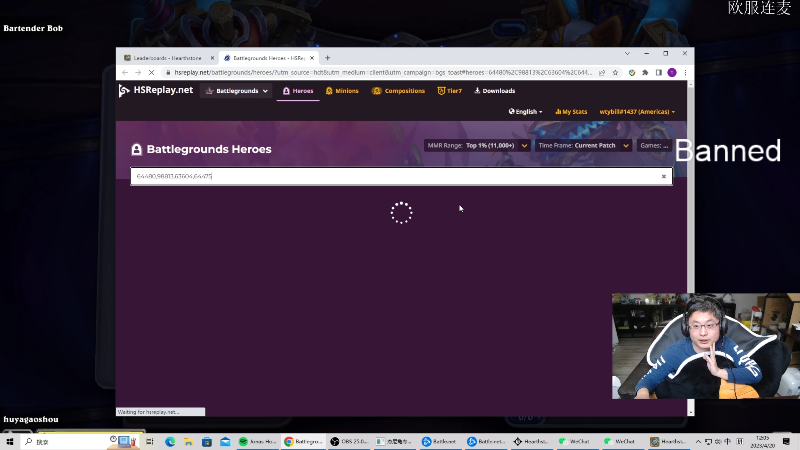Click the browser page vertical scrollbar
800x450 pixels.
point(691,248)
